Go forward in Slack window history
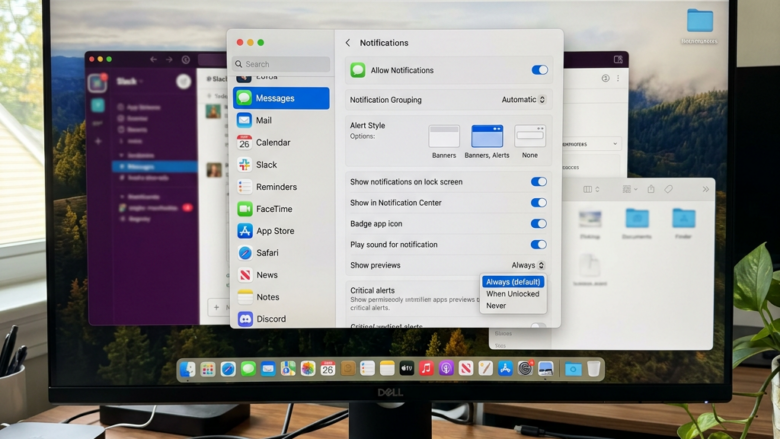The image size is (780, 439). [x=169, y=59]
